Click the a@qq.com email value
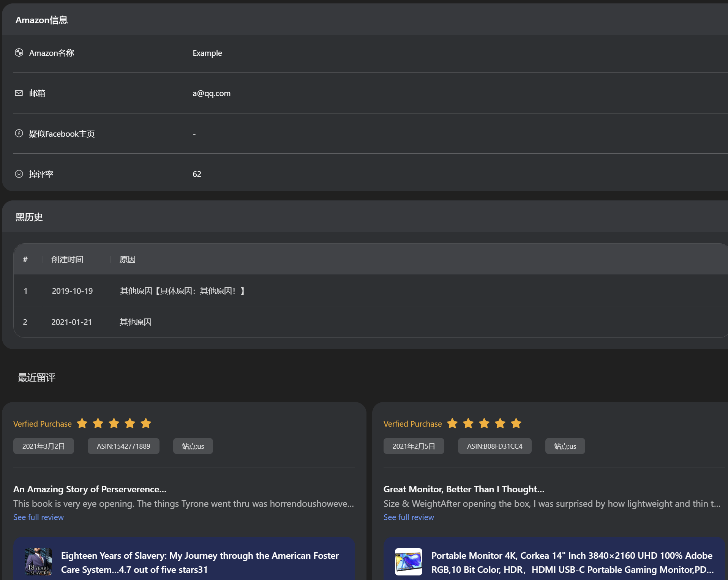The image size is (728, 580). tap(211, 93)
